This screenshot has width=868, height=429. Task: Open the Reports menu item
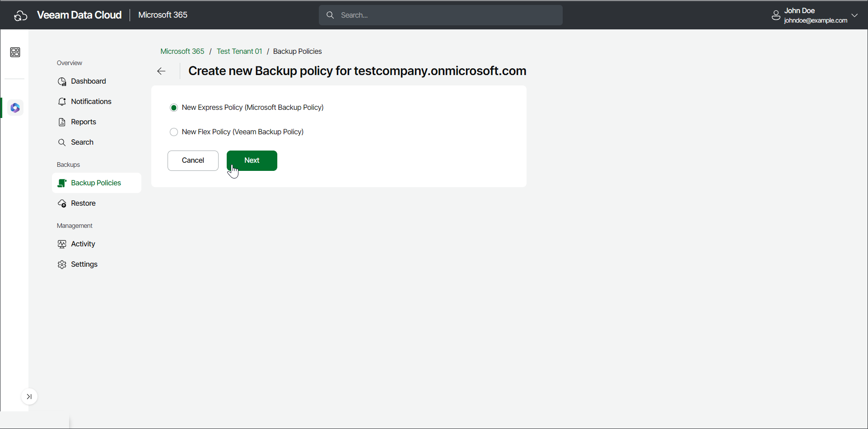[x=97, y=122]
